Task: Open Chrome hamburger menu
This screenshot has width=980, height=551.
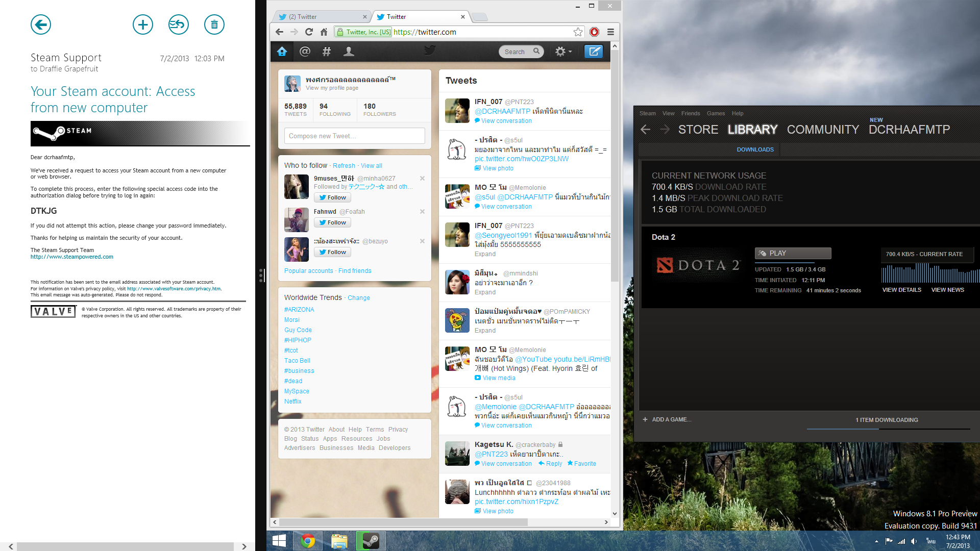Action: point(610,32)
